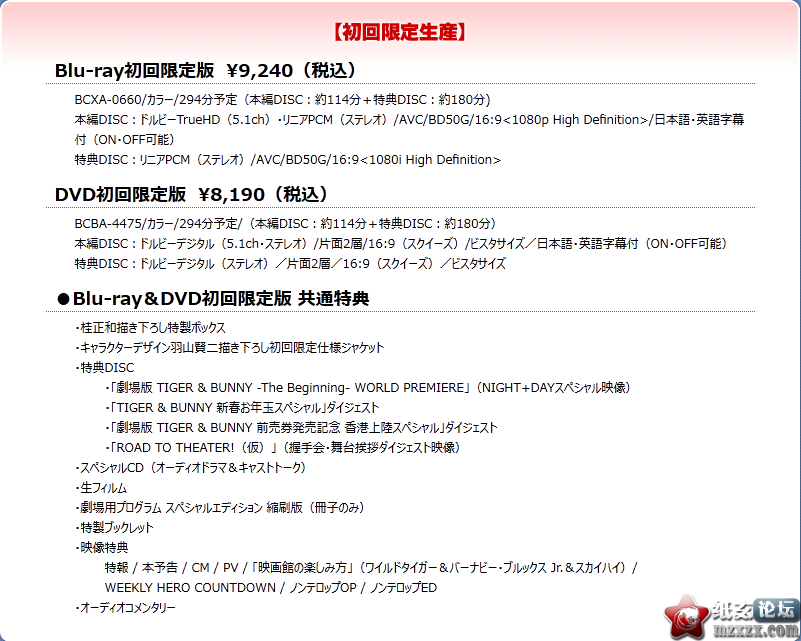
Task: Select the Blu-ray＆DVD初回限定版 共通特典 heading
Action: click(213, 298)
